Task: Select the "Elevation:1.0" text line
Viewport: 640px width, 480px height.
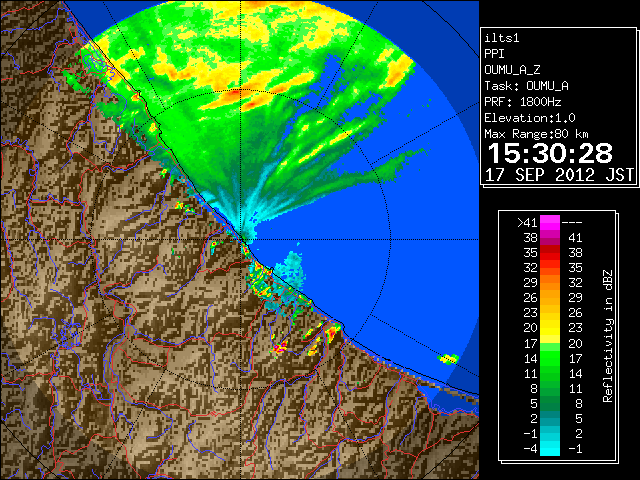Action: 530,118
